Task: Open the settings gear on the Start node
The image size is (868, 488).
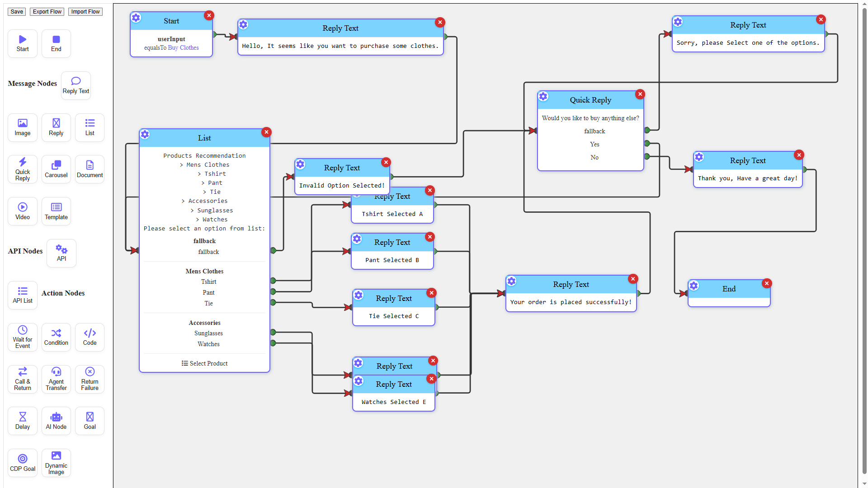Action: point(136,17)
